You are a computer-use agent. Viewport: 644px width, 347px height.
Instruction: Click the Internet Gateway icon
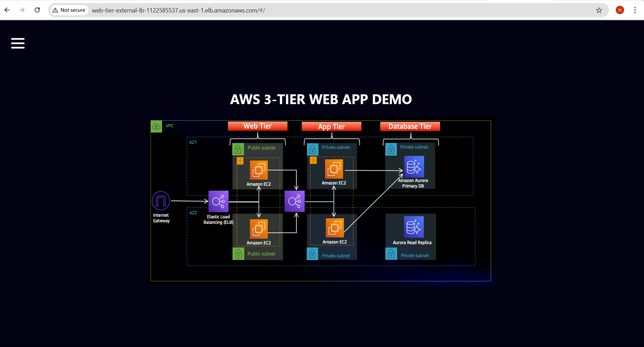click(x=161, y=201)
